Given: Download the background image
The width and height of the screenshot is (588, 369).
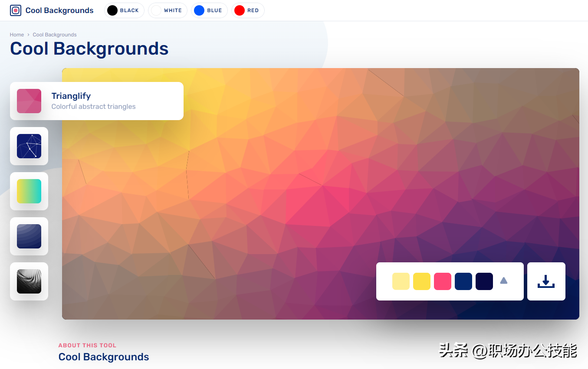Looking at the screenshot, I should pos(546,281).
